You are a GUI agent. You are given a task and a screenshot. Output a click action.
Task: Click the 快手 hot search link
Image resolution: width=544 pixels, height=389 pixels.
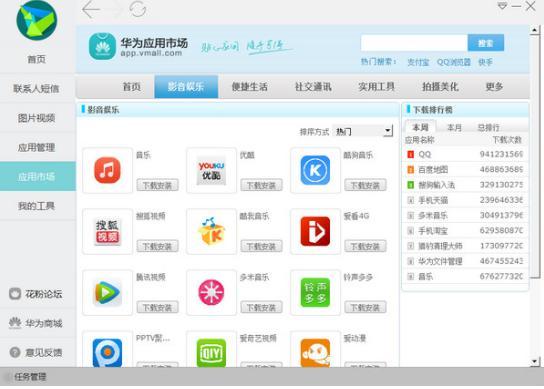(485, 62)
